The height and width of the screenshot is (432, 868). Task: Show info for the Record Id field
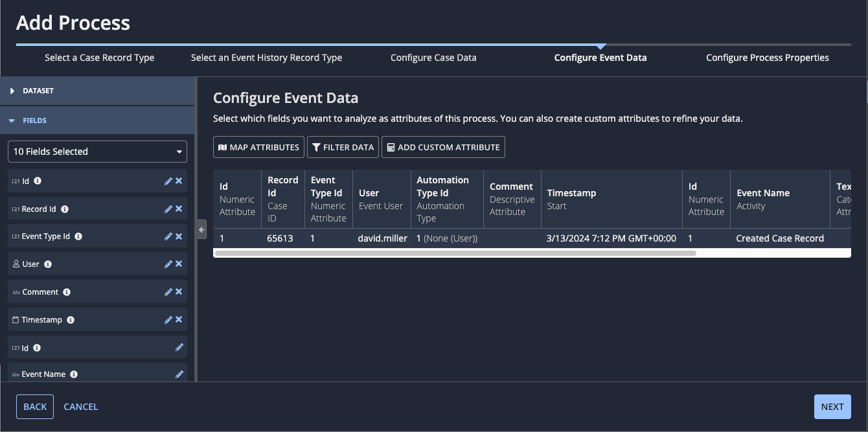coord(65,209)
